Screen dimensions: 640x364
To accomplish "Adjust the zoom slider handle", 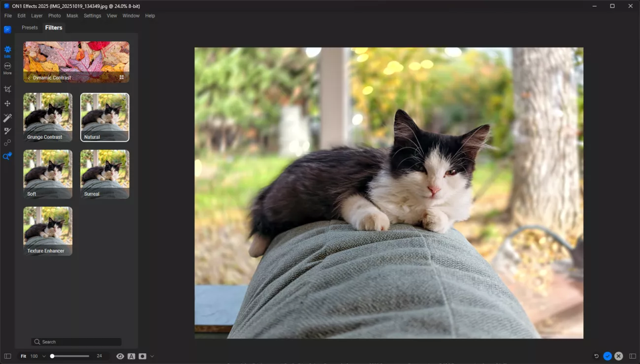I will point(52,356).
